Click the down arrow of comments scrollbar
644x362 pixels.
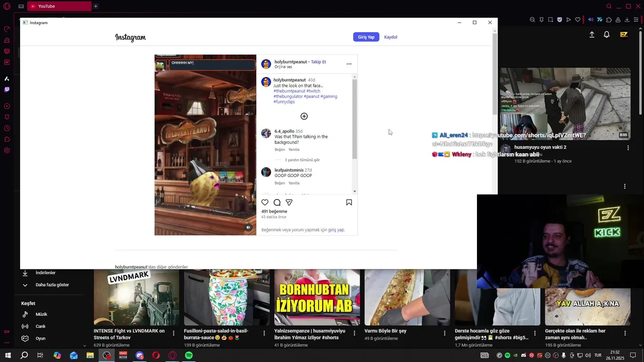point(355,191)
